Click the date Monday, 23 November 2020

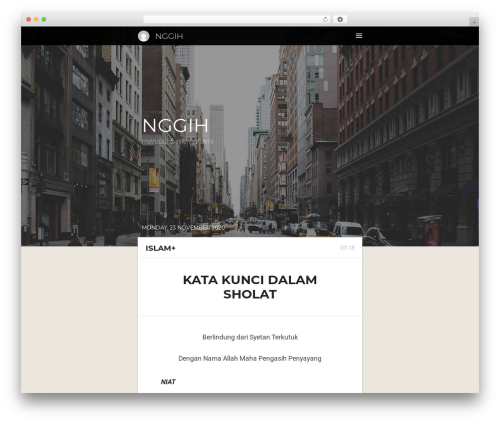tap(183, 227)
